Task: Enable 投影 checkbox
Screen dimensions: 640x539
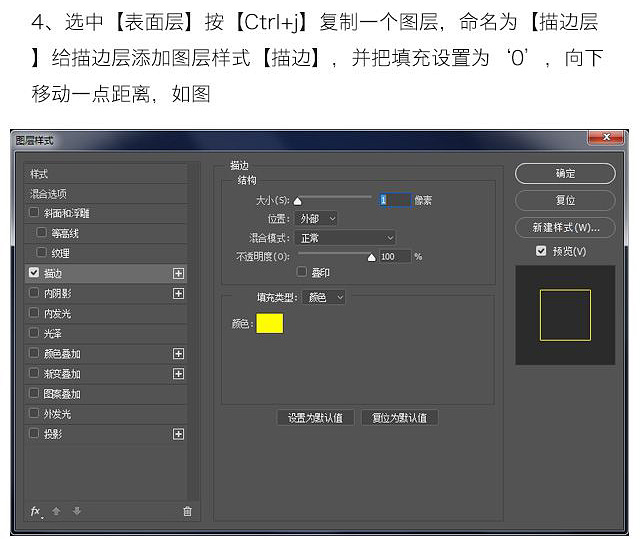Action: [x=34, y=433]
